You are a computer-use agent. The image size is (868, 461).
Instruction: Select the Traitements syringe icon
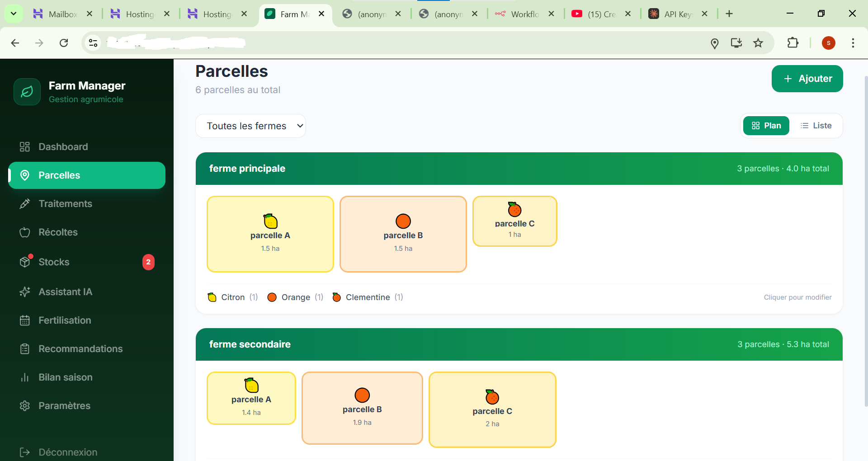[x=24, y=204]
